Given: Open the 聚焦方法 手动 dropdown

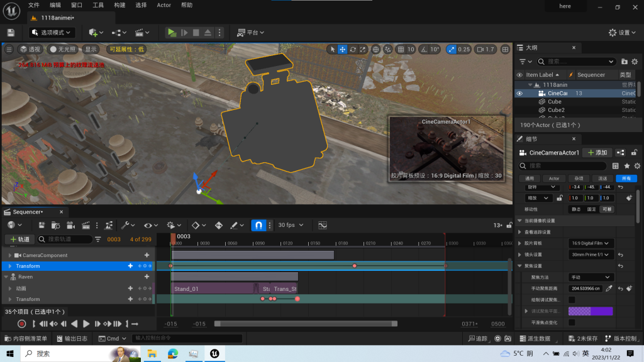Looking at the screenshot, I should click(590, 277).
